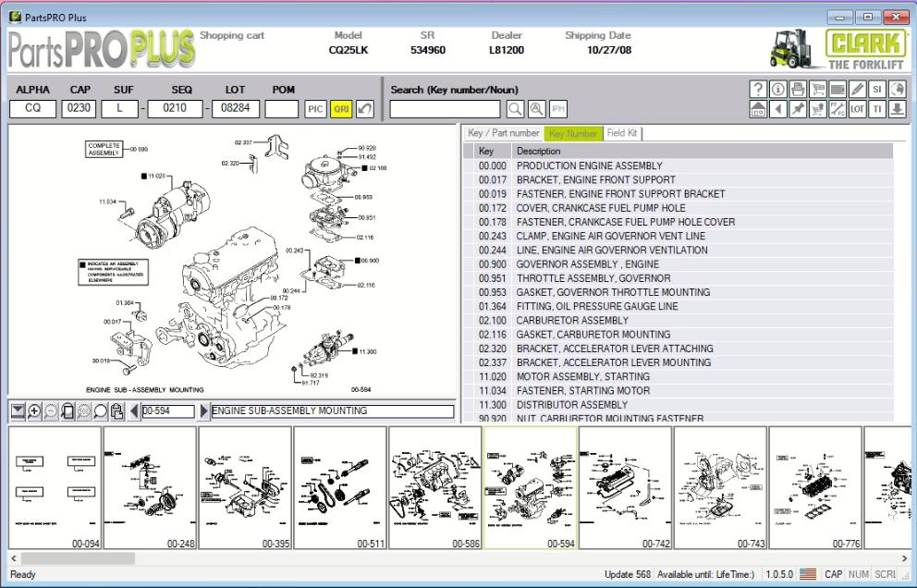
Task: Click the information icon in the toolbar
Action: tap(779, 90)
